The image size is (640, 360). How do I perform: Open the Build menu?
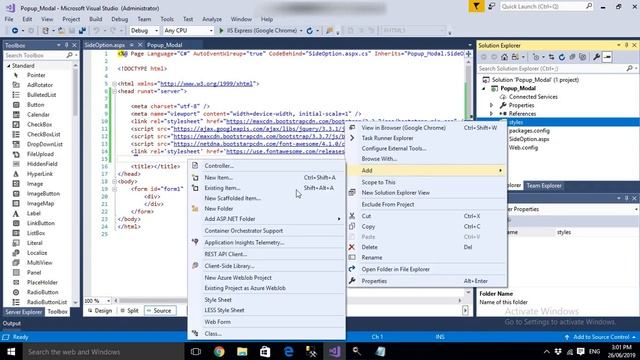[96, 19]
